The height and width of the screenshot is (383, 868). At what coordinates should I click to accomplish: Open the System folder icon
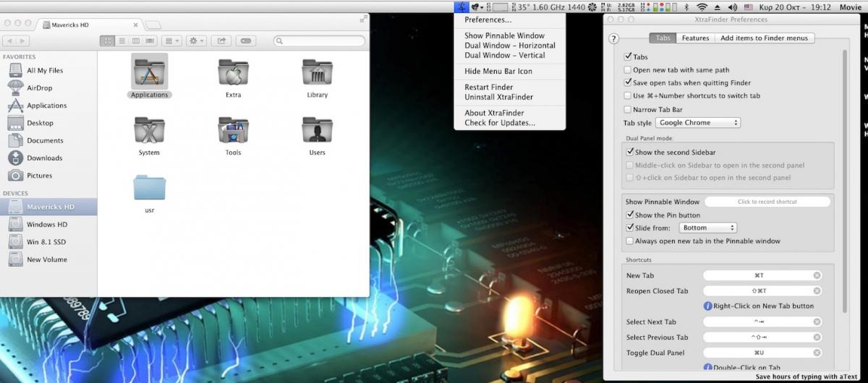[149, 130]
